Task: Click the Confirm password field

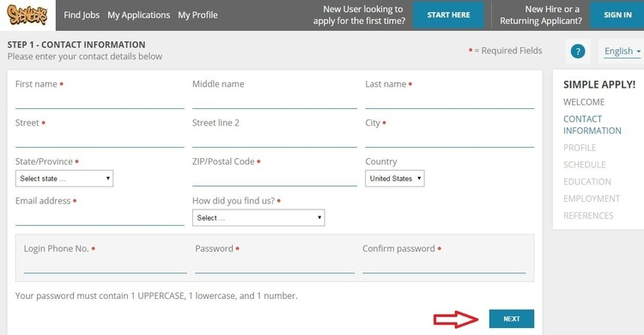Action: 444,265
